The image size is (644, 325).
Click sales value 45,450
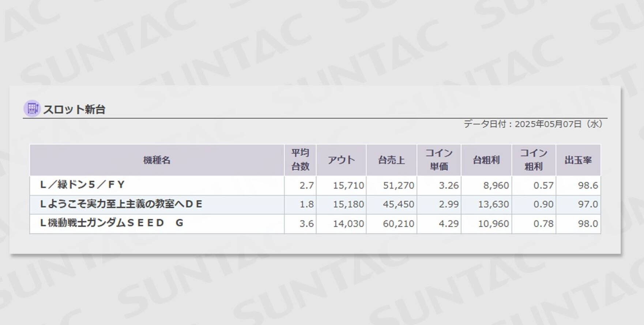pos(399,204)
